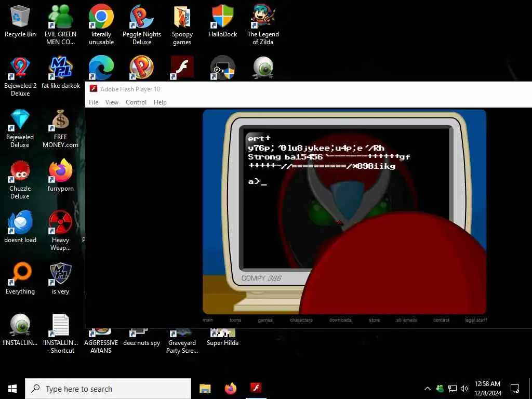Open the Help menu in Flash Player
Viewport: 532px width, 399px height.
click(160, 102)
